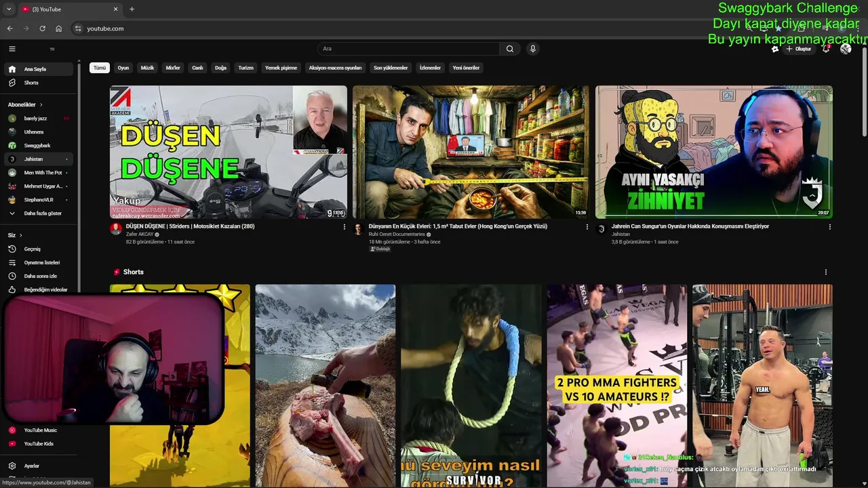
Task: Click the YouTube Ara search field
Action: pyautogui.click(x=409, y=49)
